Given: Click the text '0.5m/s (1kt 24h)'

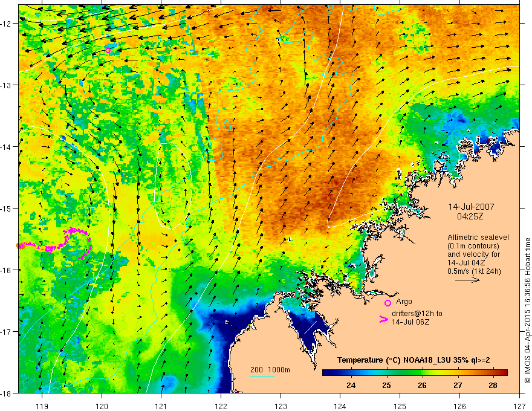Looking at the screenshot, I should 474,271.
